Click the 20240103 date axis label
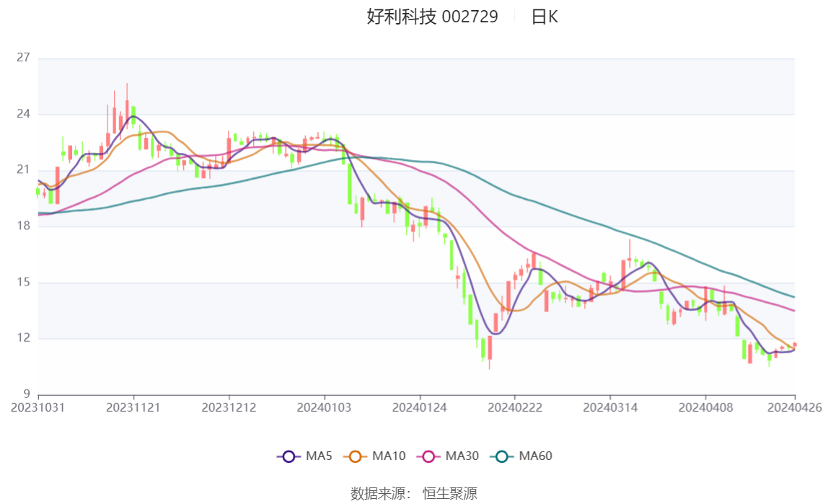 324,407
